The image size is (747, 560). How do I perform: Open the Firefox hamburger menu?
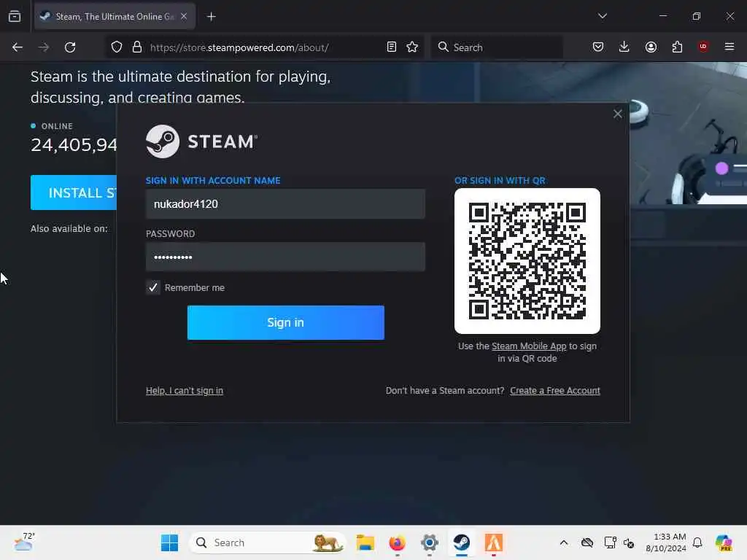point(729,47)
